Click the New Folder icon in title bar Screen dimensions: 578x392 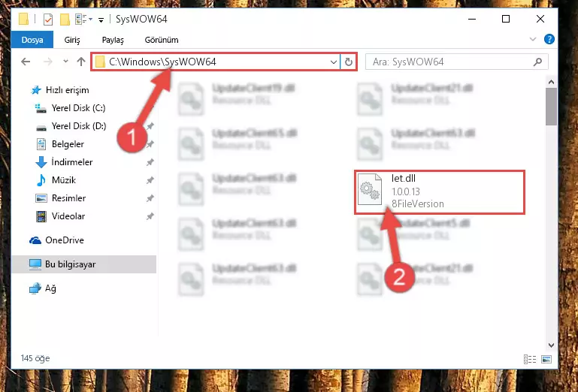[65, 20]
